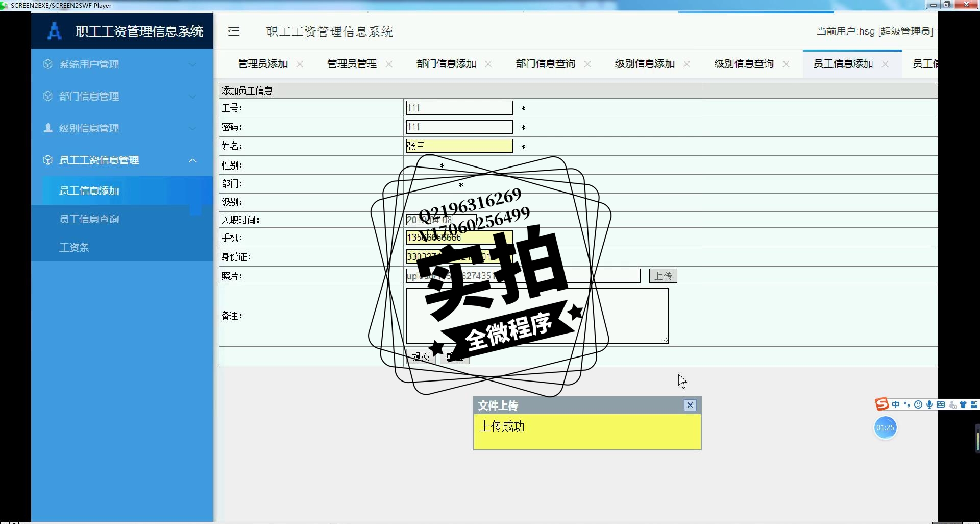This screenshot has width=980, height=524.
Task: Expand the 部门信息管理 menu chevron
Action: click(x=192, y=96)
